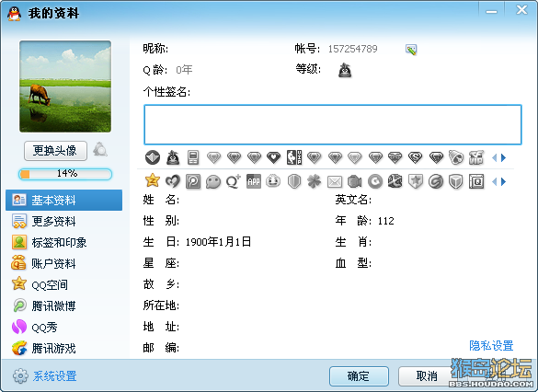Viewport: 538px width, 392px height.
Task: Click the Q+ icon
Action: coord(234,181)
